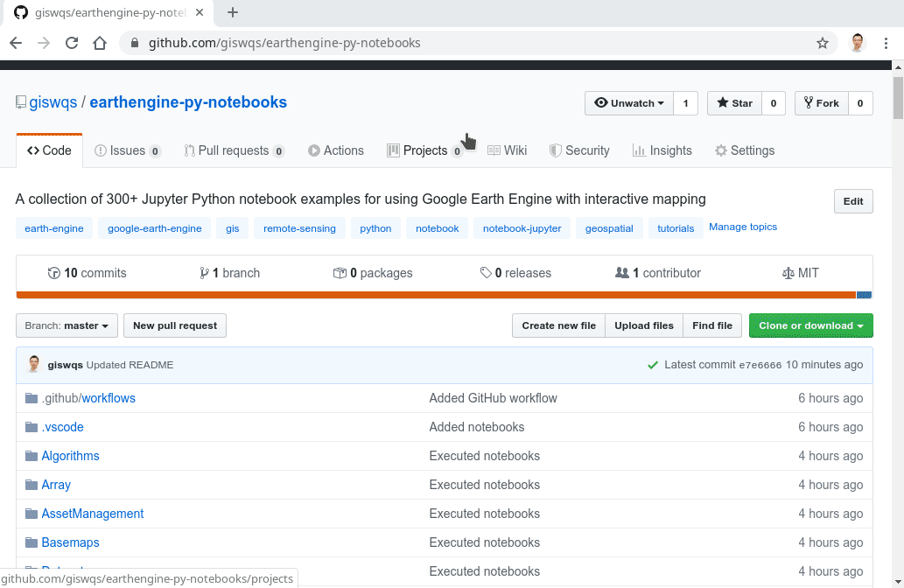Bookmark this page with star icon
904x588 pixels.
822,43
